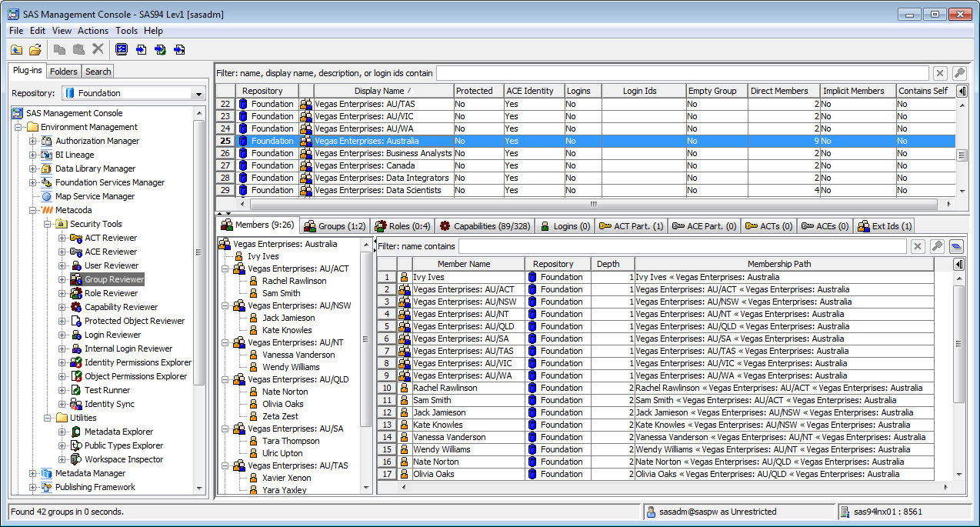Open the Tools menu
This screenshot has width=980, height=527.
click(x=127, y=31)
